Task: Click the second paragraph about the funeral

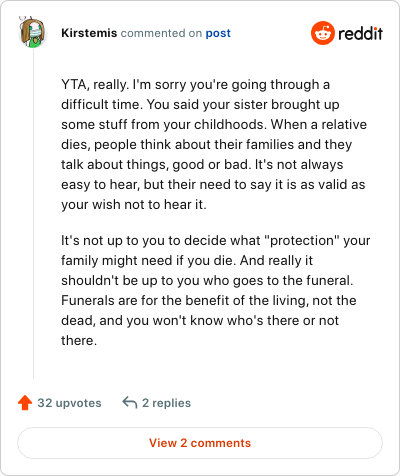Action: [x=216, y=290]
